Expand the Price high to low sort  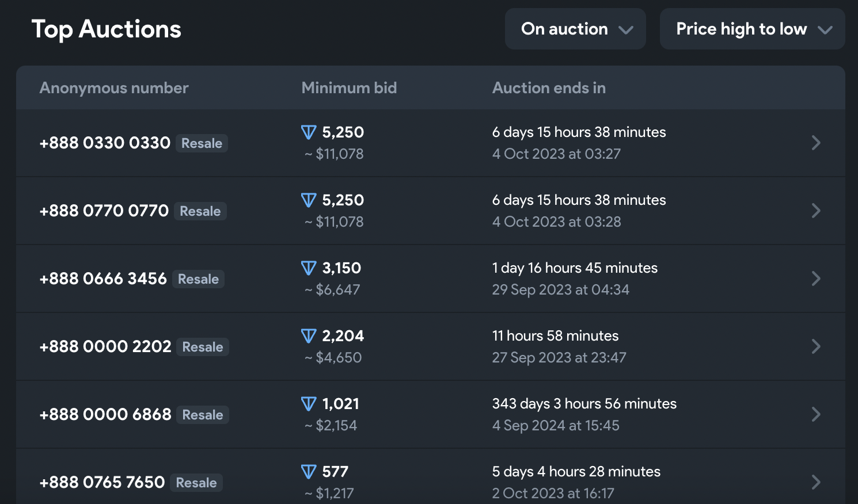click(752, 29)
